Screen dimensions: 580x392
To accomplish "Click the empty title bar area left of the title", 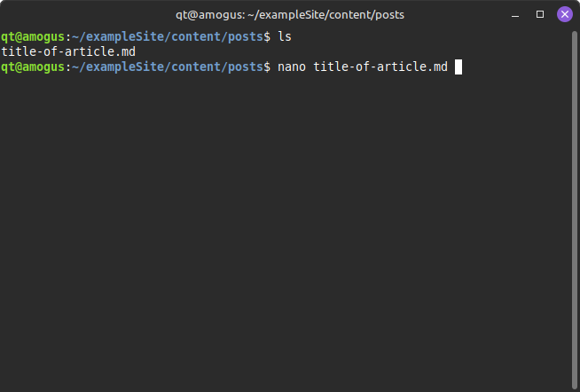I will coord(89,14).
